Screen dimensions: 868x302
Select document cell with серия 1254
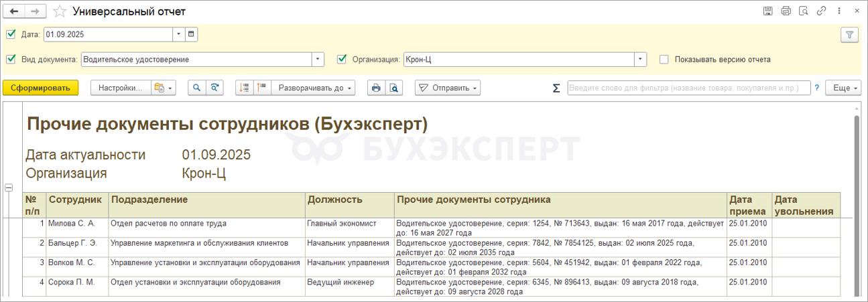coord(560,228)
